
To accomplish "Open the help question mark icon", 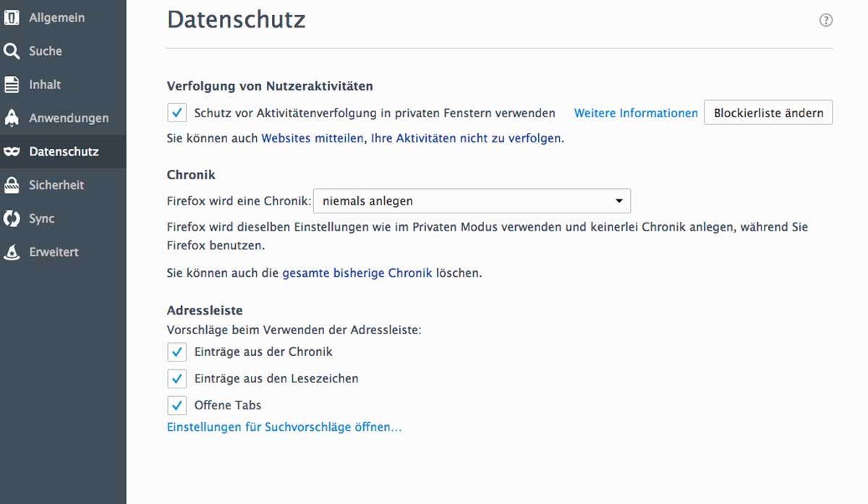I will tap(825, 20).
